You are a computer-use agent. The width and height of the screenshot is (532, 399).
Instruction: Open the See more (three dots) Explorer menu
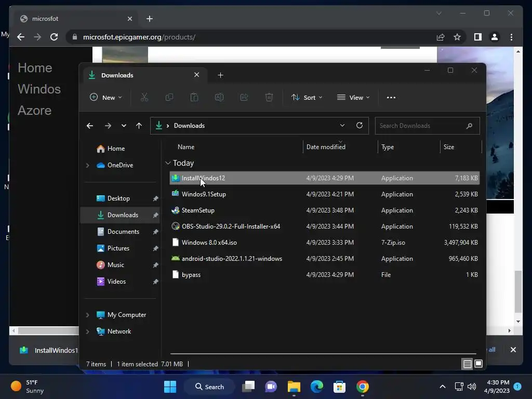coord(391,97)
